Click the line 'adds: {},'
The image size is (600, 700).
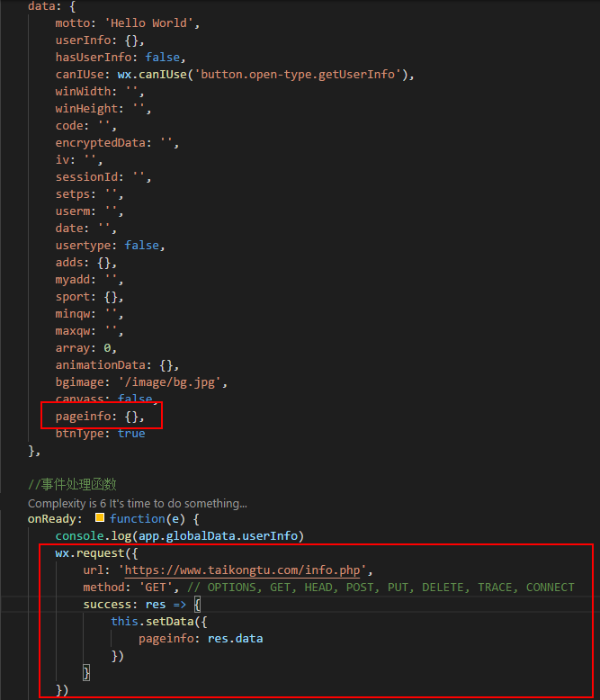[x=85, y=263]
